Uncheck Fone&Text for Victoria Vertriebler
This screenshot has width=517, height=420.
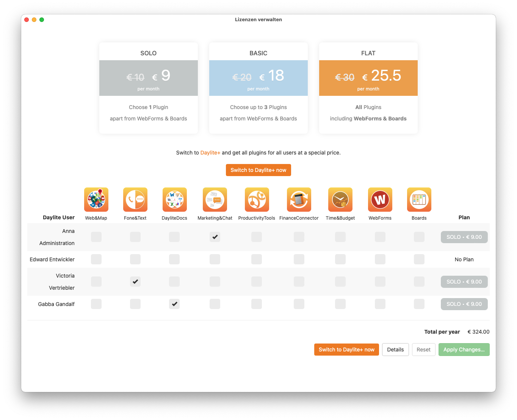[x=135, y=282]
